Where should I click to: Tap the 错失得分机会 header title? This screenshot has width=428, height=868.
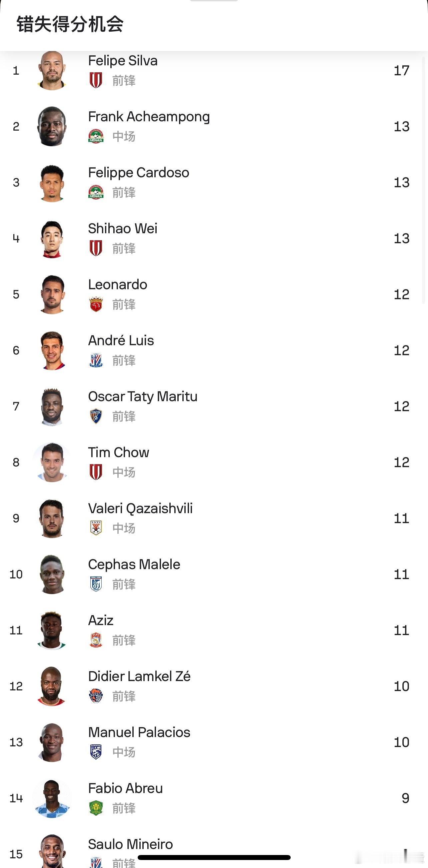pyautogui.click(x=70, y=24)
